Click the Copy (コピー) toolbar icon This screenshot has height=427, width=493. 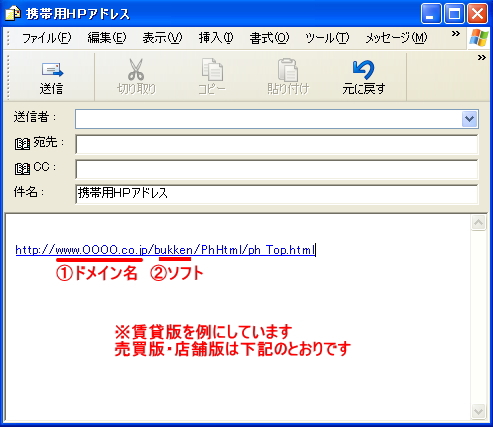coord(212,69)
